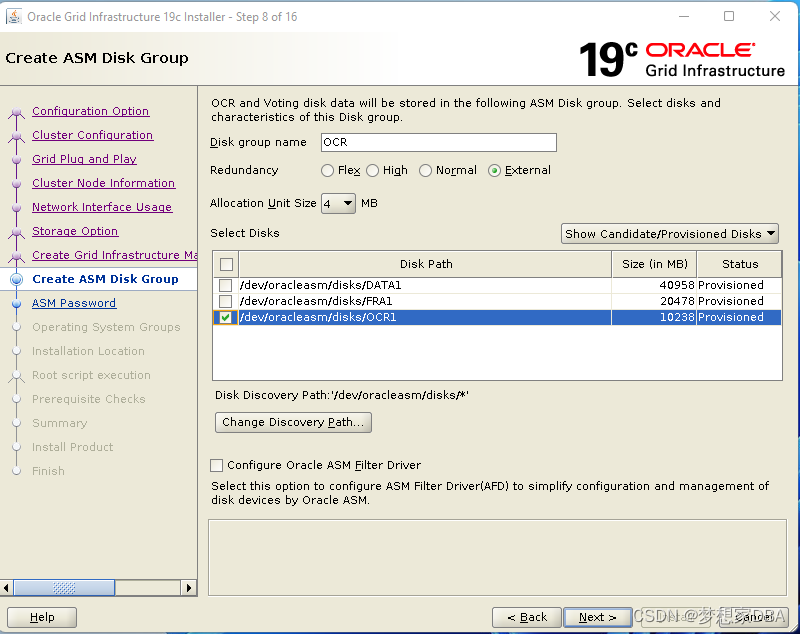Select /dev/oracleasm/disks/OCR1 path text
Screen dimensions: 800x634
click(318, 317)
